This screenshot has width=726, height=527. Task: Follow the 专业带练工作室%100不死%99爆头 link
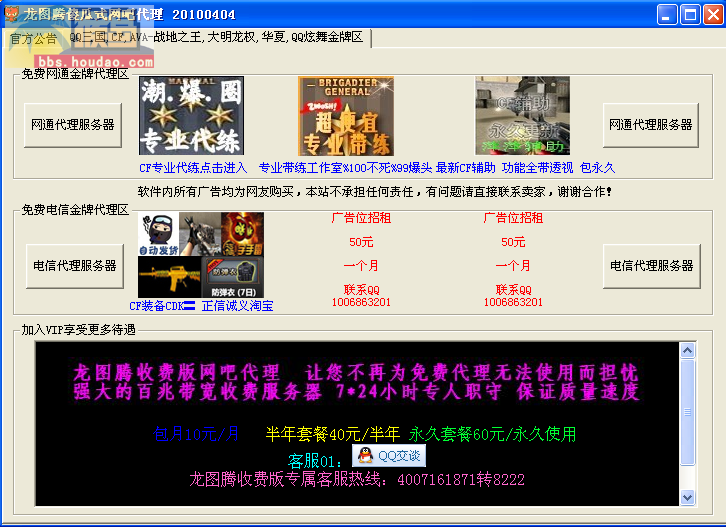click(345, 168)
